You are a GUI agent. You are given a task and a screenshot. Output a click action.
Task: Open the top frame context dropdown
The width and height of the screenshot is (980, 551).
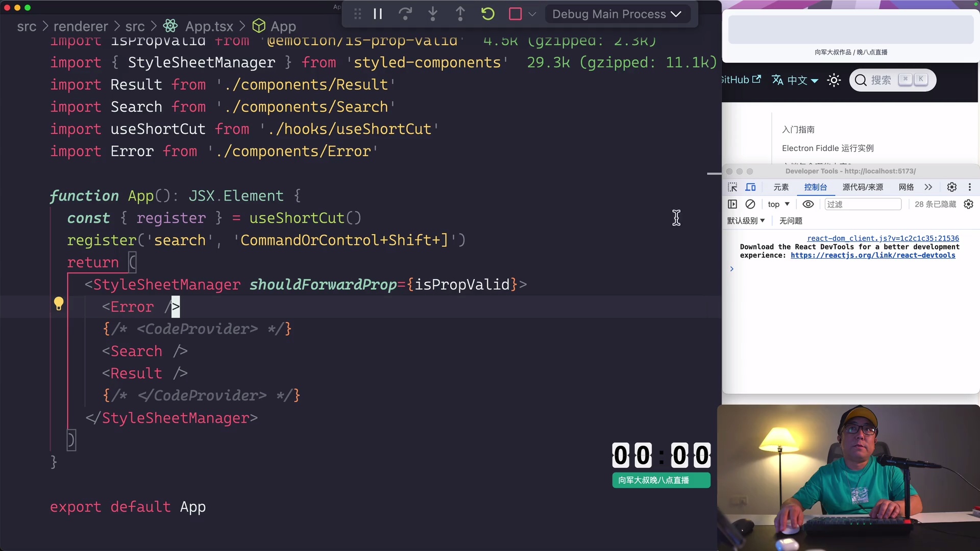tap(778, 204)
